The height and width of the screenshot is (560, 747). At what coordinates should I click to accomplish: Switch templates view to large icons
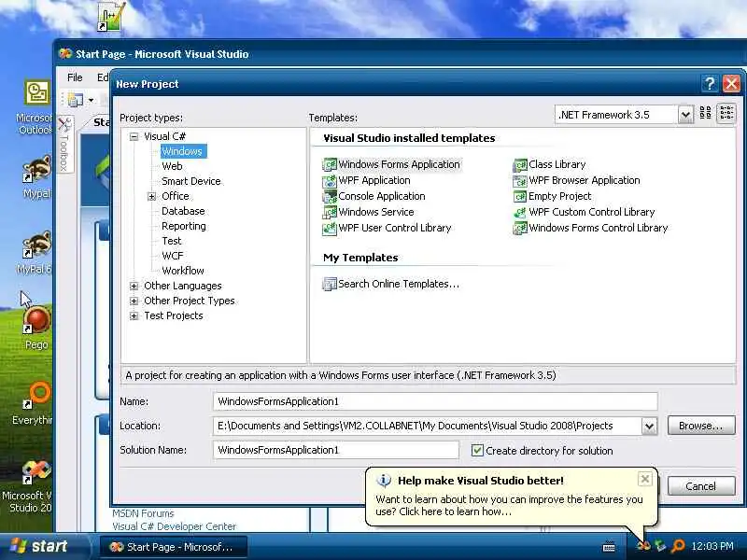pyautogui.click(x=706, y=113)
